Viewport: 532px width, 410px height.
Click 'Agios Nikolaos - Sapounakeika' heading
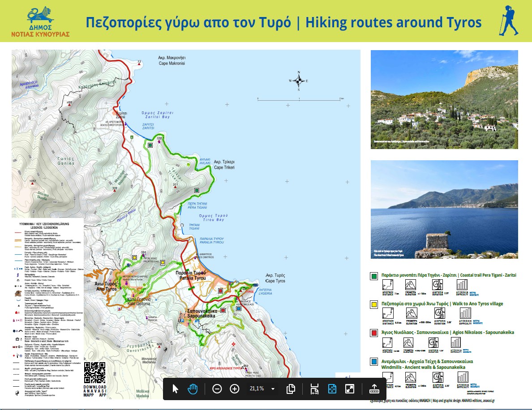(x=483, y=332)
